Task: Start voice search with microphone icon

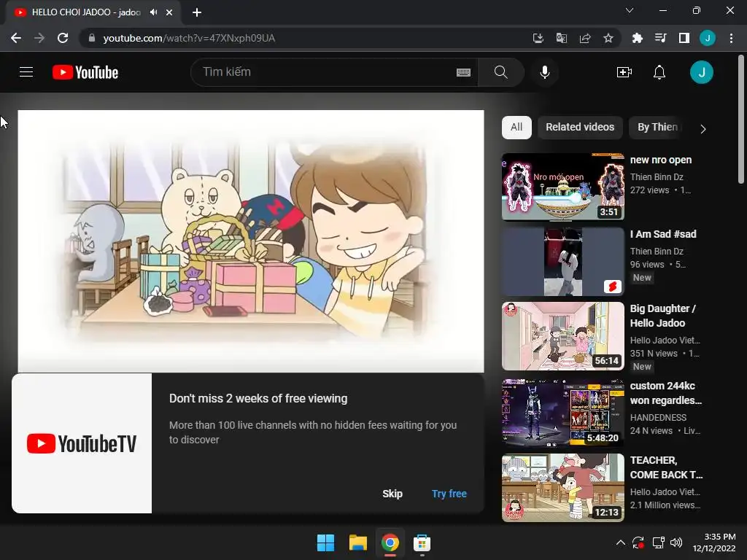Action: (545, 72)
